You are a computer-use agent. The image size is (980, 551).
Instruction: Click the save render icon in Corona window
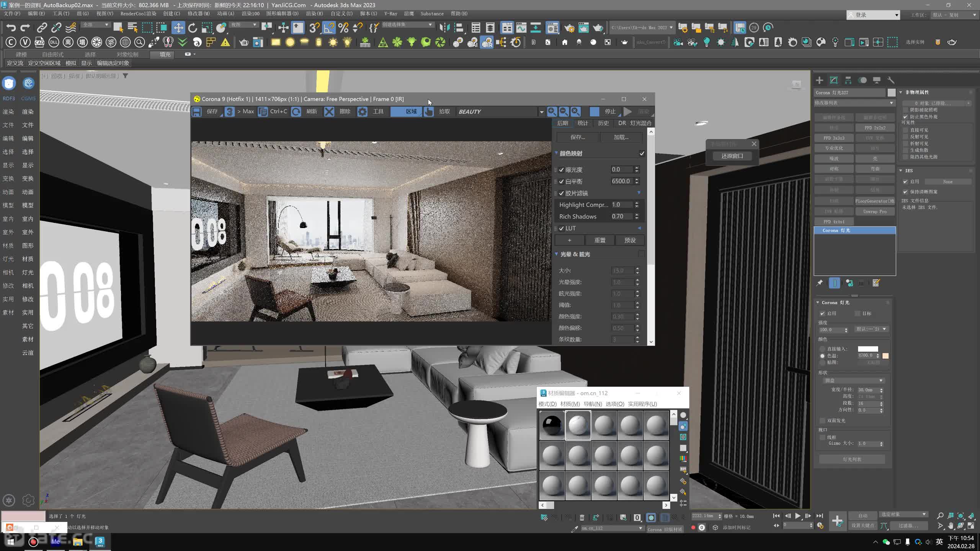197,111
